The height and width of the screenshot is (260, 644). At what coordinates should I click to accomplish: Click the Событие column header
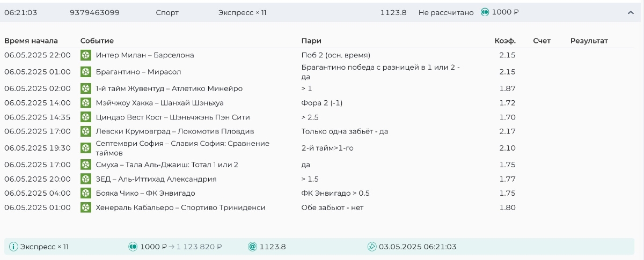97,41
